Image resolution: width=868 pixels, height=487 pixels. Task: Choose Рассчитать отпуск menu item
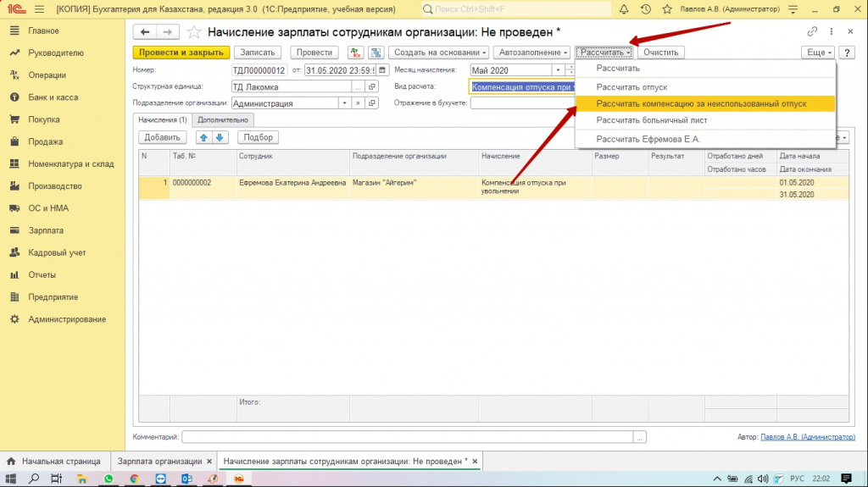point(705,87)
